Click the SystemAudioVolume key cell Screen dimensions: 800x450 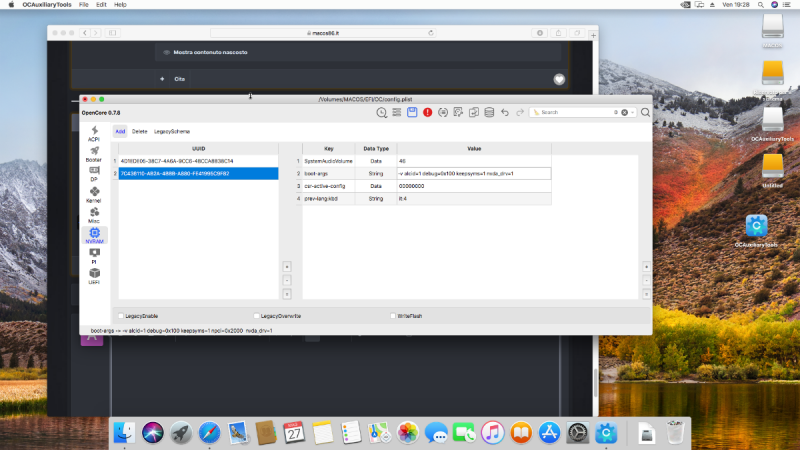(x=329, y=161)
